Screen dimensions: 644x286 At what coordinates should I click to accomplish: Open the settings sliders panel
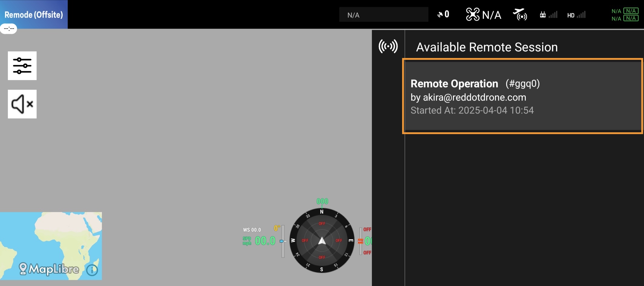22,66
